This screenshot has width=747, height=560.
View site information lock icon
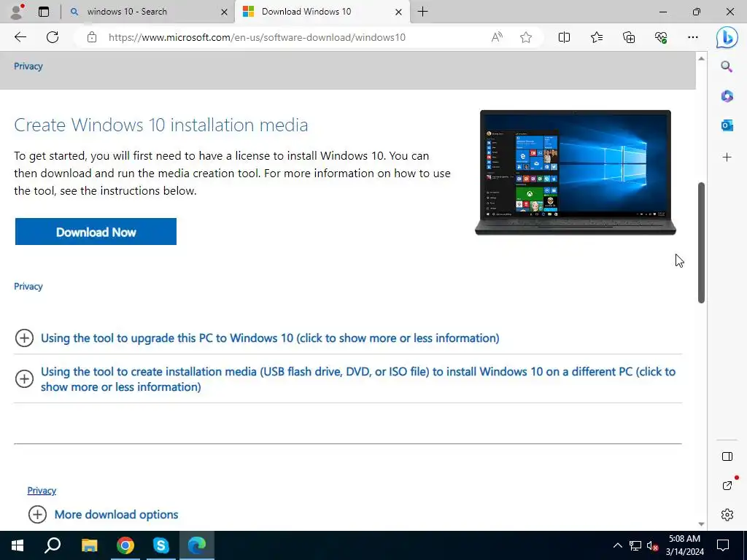click(92, 37)
